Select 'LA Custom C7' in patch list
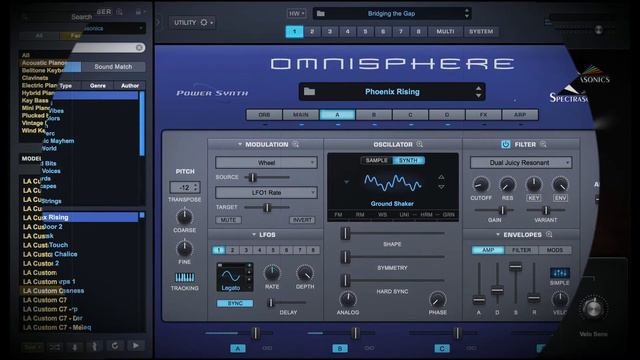Screen dimensions: 640x360 (45, 300)
